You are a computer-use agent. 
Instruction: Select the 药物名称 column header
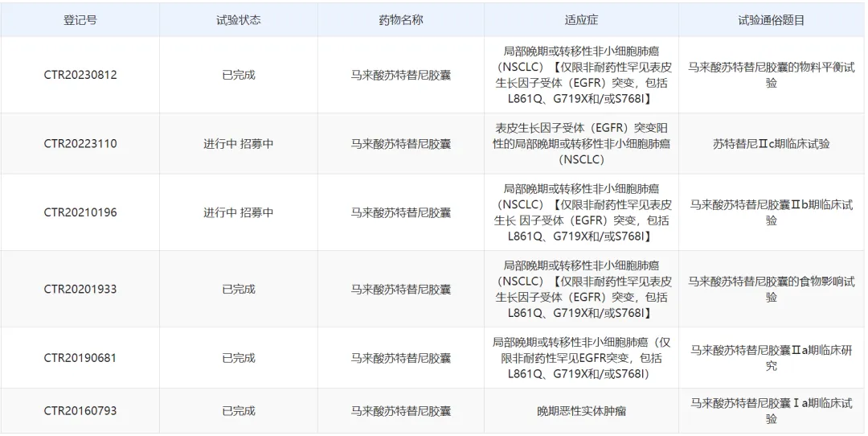pyautogui.click(x=400, y=20)
